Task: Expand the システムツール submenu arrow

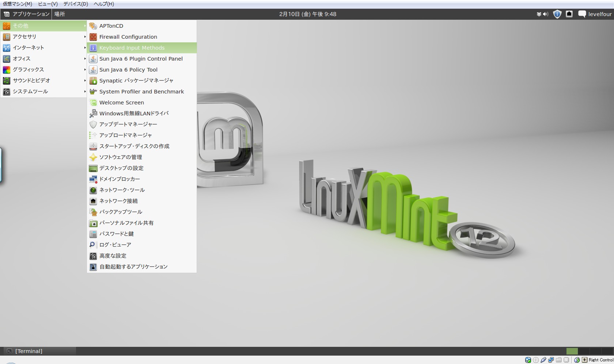Action: click(x=85, y=92)
